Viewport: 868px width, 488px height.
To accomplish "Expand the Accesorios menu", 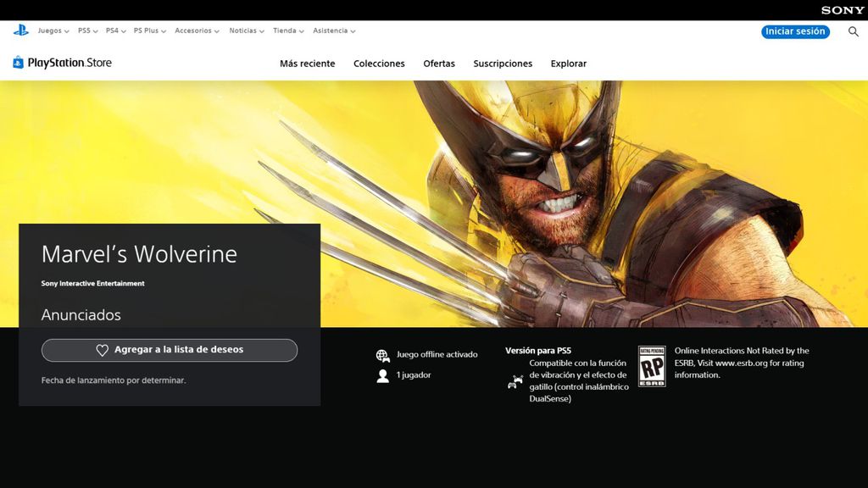I will 194,30.
